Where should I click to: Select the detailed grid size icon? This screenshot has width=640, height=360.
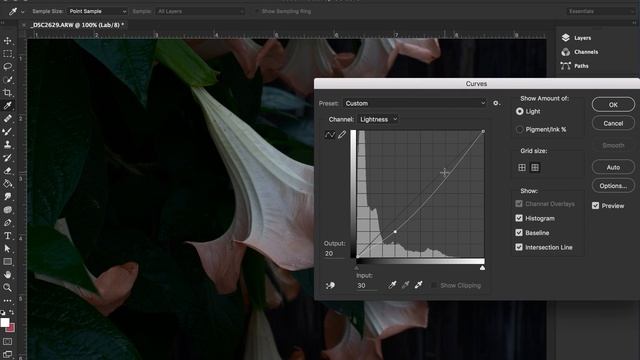click(x=535, y=168)
